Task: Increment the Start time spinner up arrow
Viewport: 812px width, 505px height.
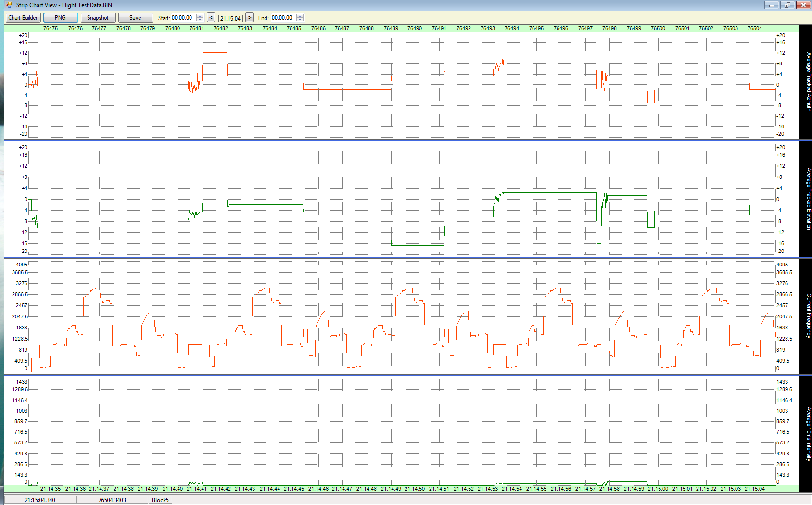Action: click(200, 16)
